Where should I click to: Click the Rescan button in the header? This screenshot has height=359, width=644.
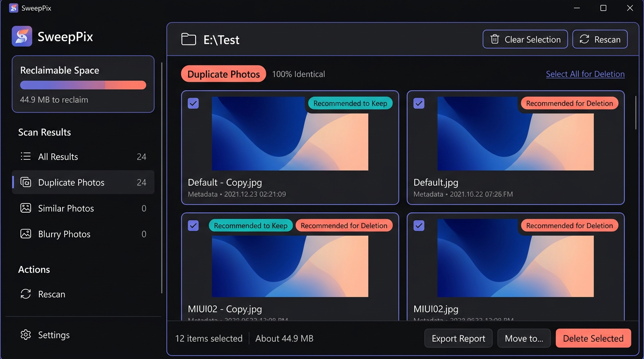click(x=600, y=39)
